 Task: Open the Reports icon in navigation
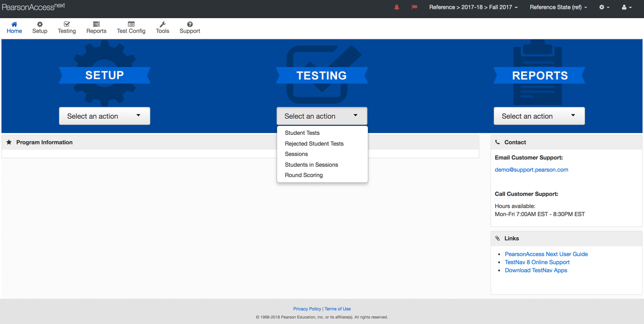96,24
